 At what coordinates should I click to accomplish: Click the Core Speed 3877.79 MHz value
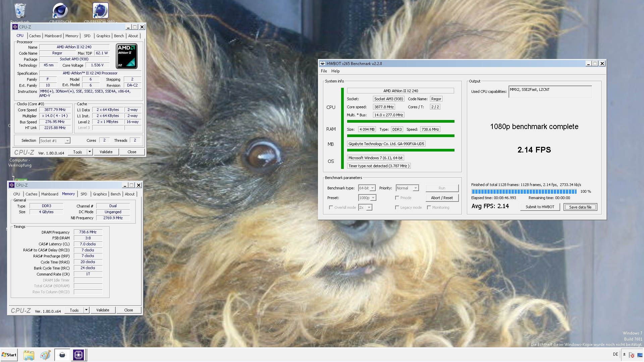pyautogui.click(x=55, y=110)
